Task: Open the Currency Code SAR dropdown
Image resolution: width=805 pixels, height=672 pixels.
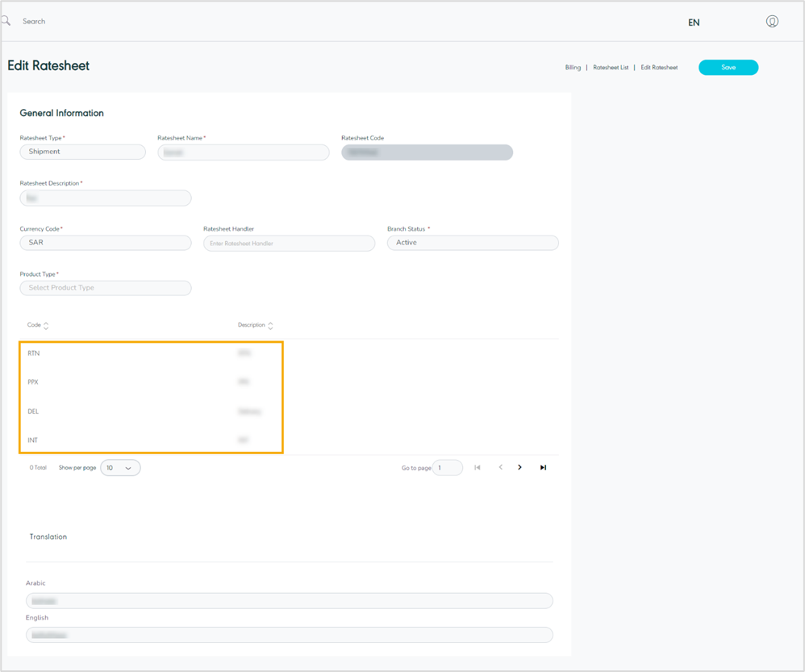Action: tap(105, 243)
